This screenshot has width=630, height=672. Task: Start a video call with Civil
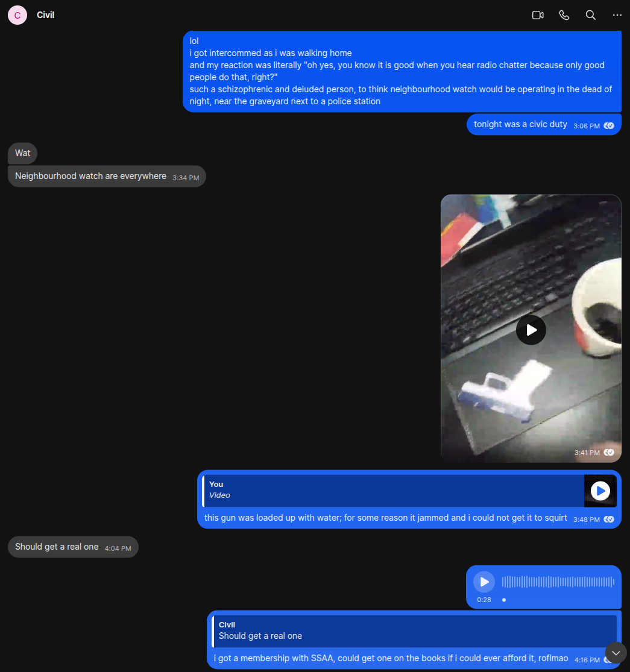[x=537, y=15]
